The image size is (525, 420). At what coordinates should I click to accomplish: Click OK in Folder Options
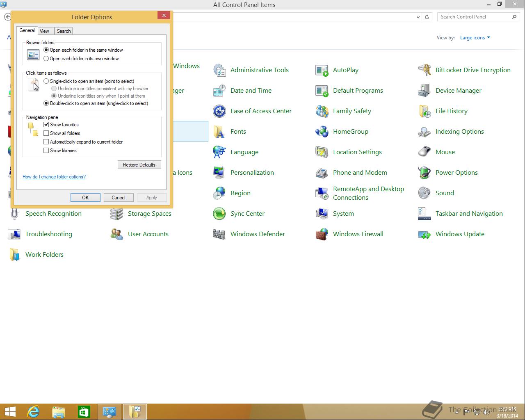coord(85,198)
